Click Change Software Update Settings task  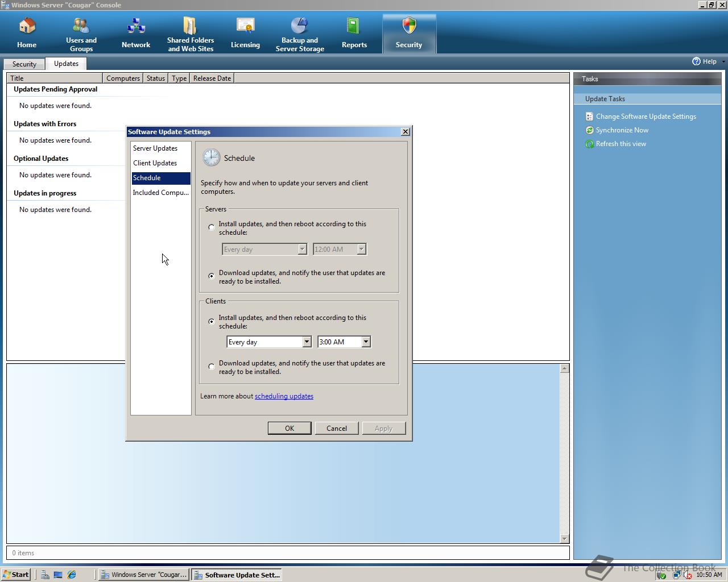[646, 117]
